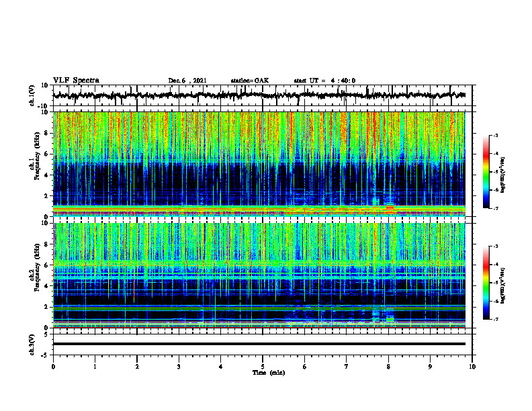Image resolution: width=532 pixels, height=411 pixels.
Task: Click the "8" kHz tick on ch.1 frequency axis
Action: click(x=48, y=133)
